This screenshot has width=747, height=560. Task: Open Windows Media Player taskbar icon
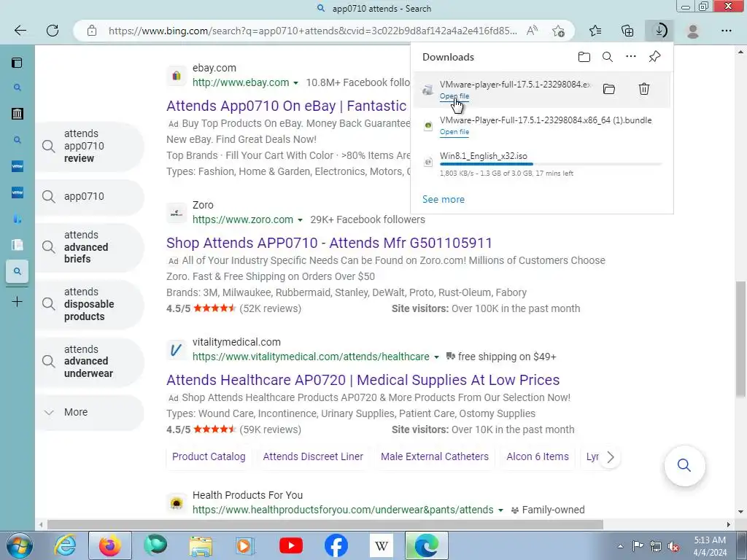(245, 545)
